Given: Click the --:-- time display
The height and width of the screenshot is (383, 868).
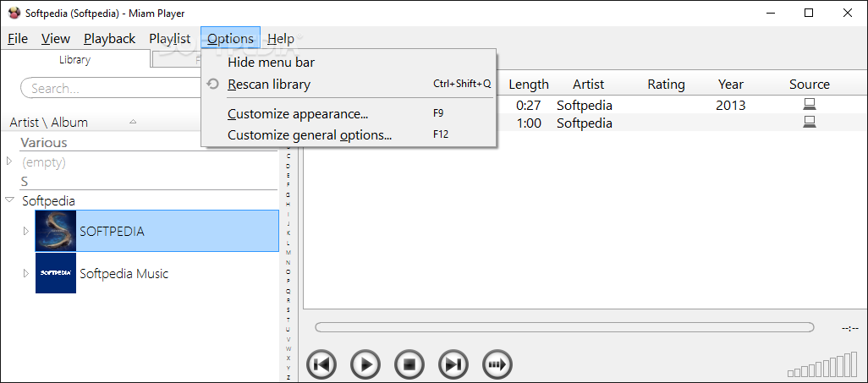Looking at the screenshot, I should [849, 328].
